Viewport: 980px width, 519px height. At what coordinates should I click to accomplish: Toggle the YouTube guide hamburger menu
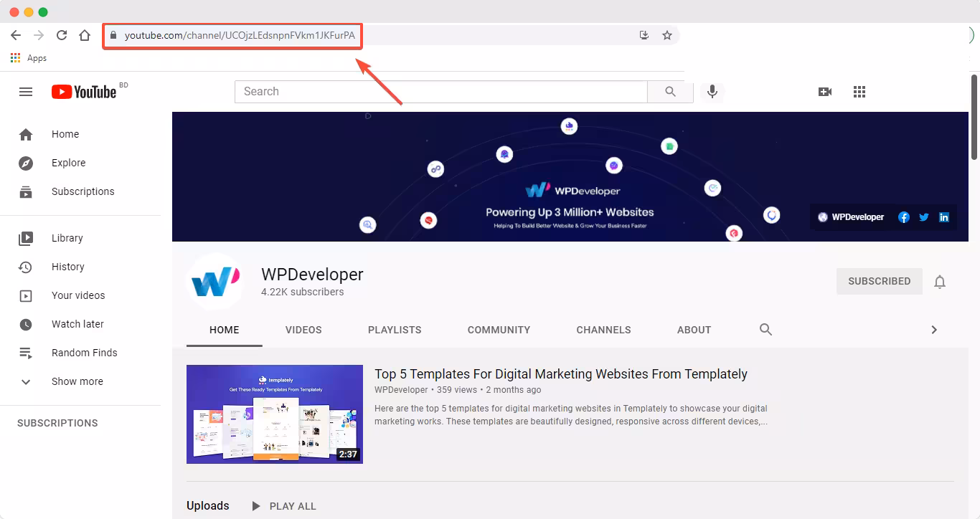tap(26, 92)
